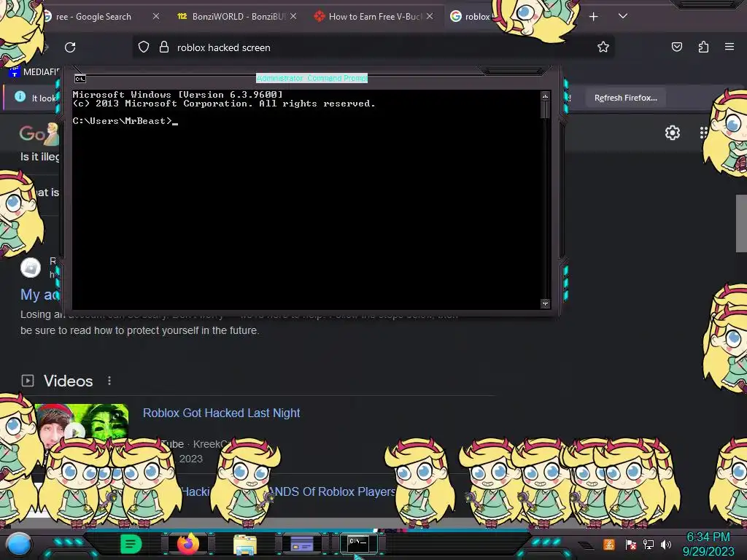The image size is (747, 560).
Task: Open the Google apps grid icon
Action: click(705, 133)
